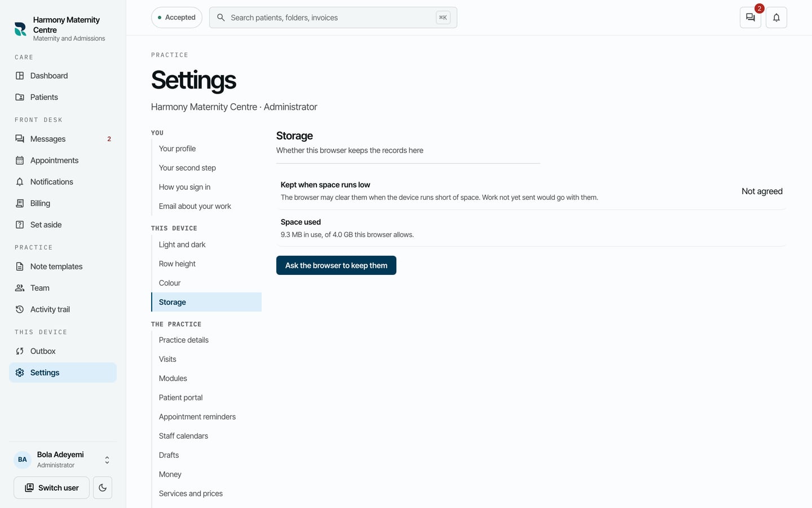Click the Note templates document icon

20,266
